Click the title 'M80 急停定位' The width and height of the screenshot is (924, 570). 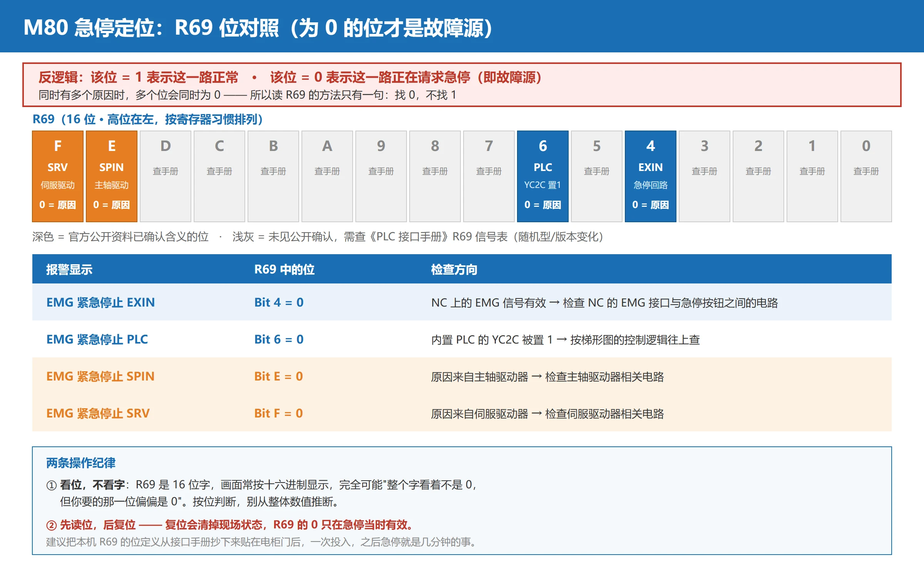coord(89,28)
